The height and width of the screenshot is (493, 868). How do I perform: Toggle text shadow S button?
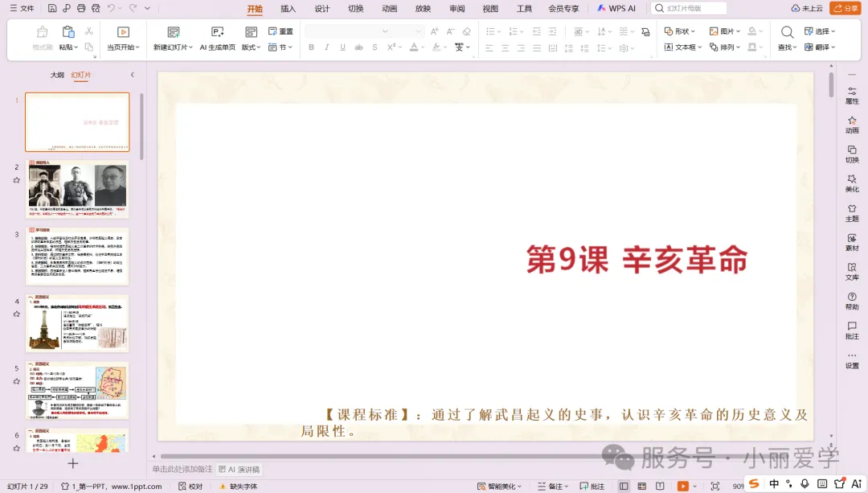click(375, 47)
